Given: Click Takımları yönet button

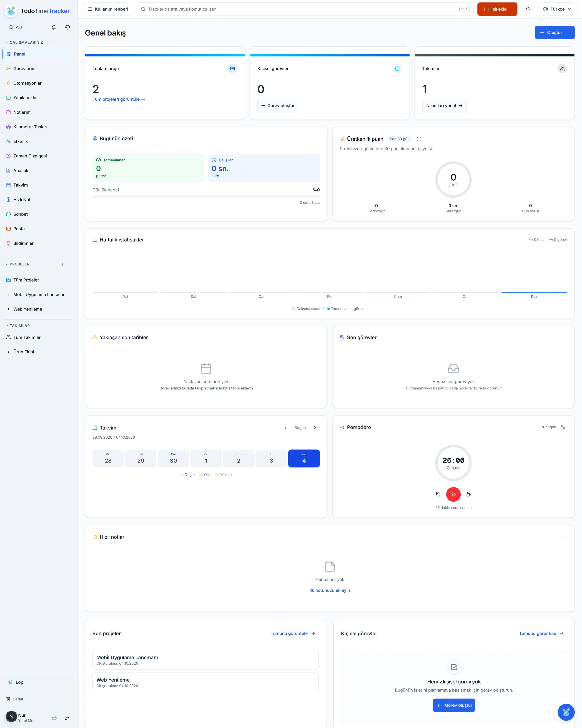Looking at the screenshot, I should coord(444,106).
